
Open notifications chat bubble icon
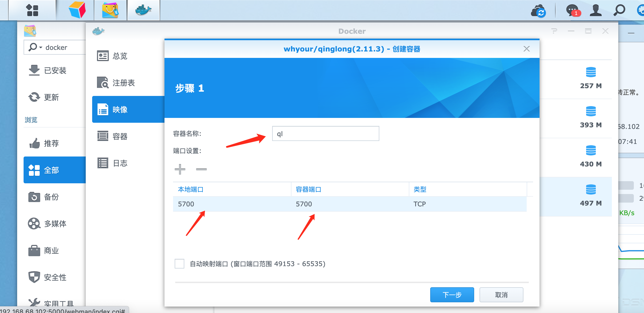(573, 11)
